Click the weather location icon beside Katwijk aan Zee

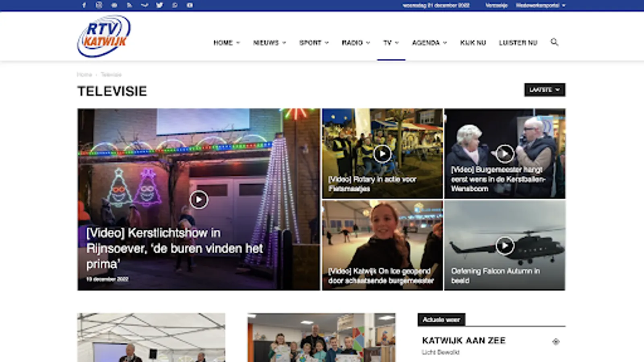(556, 341)
